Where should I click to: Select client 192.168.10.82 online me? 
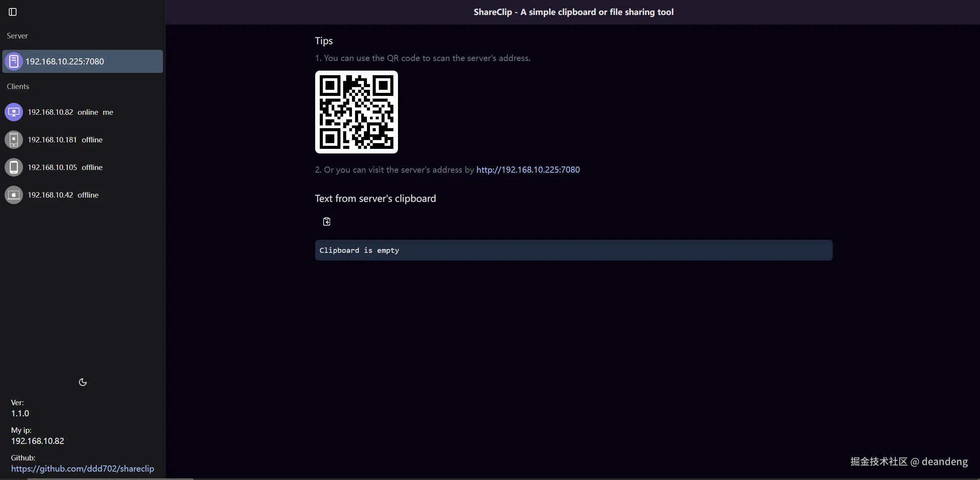coord(70,112)
